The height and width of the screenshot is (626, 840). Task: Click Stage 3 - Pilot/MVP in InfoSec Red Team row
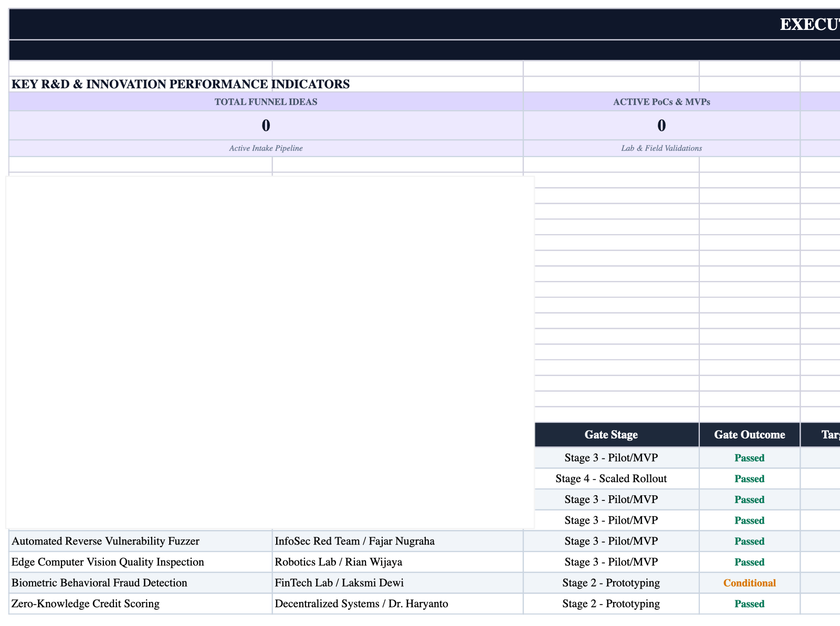pos(611,541)
